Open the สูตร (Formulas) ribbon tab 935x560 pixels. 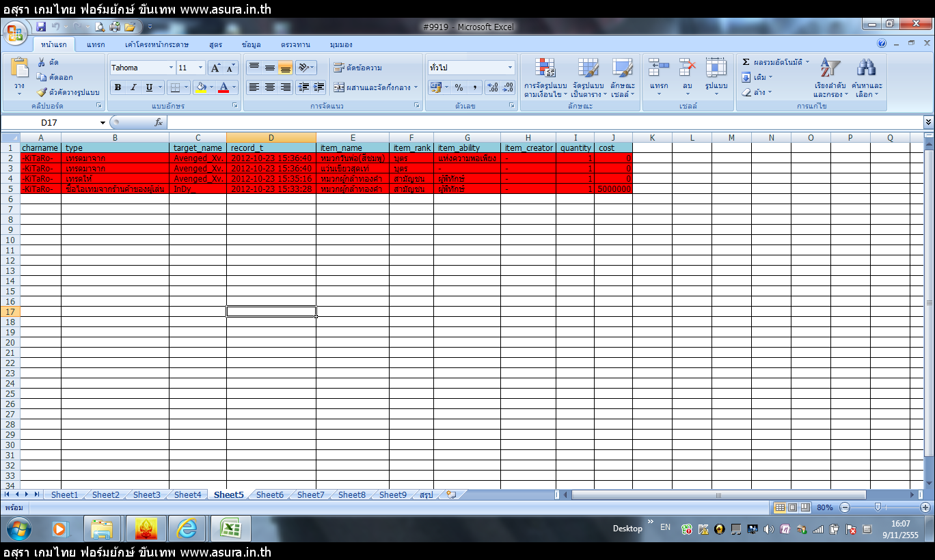click(x=215, y=44)
